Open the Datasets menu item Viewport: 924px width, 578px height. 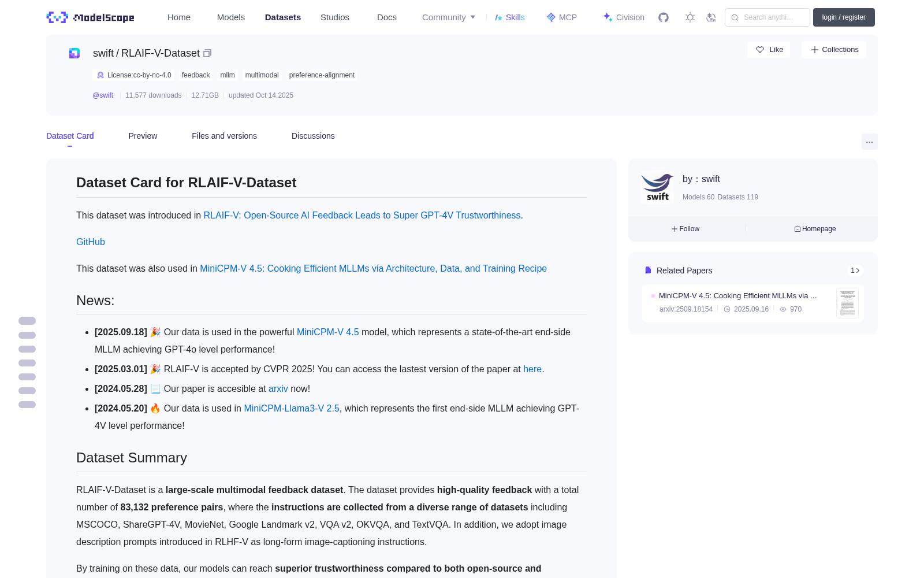click(283, 17)
